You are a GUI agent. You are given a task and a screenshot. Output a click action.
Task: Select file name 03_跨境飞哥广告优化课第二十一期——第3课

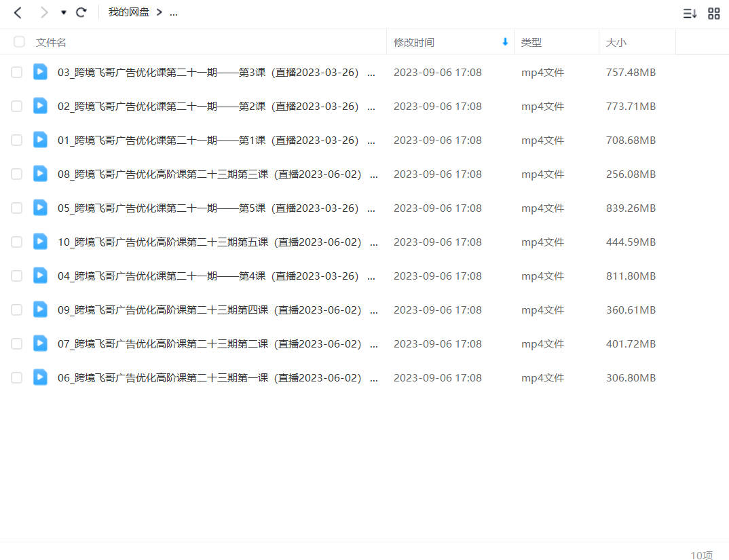pos(162,73)
